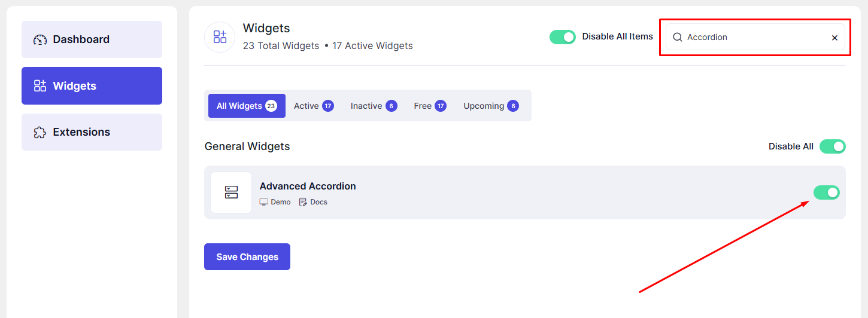The height and width of the screenshot is (318, 868).
Task: Switch to the Inactive tab
Action: click(x=373, y=106)
